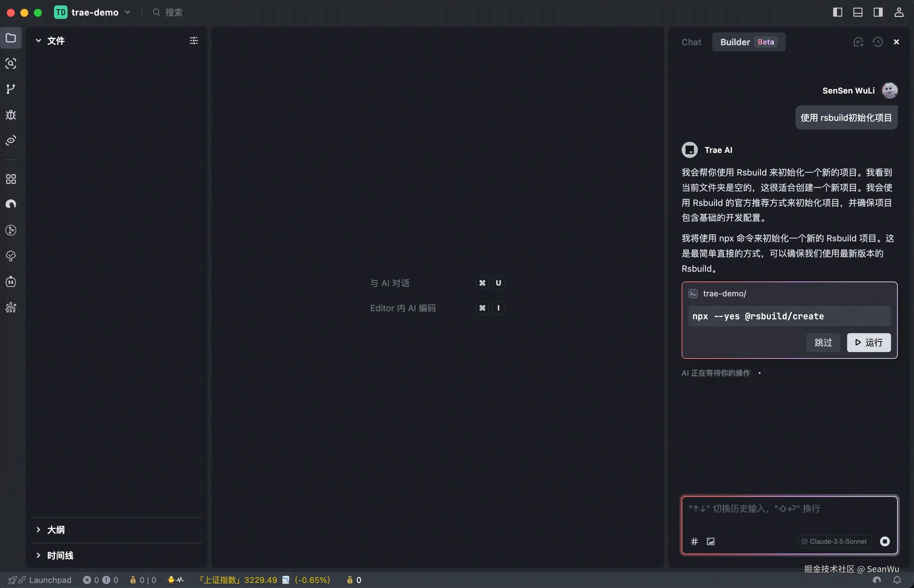
Task: Toggle the right side panel layout button
Action: point(878,12)
